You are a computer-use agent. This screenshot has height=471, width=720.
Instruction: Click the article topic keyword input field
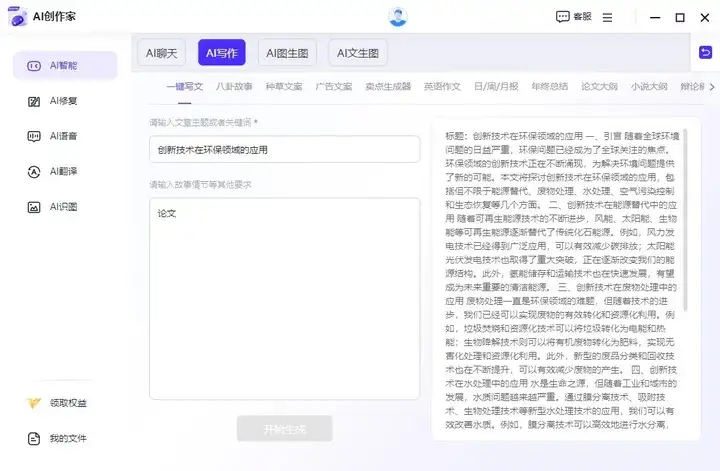point(284,149)
